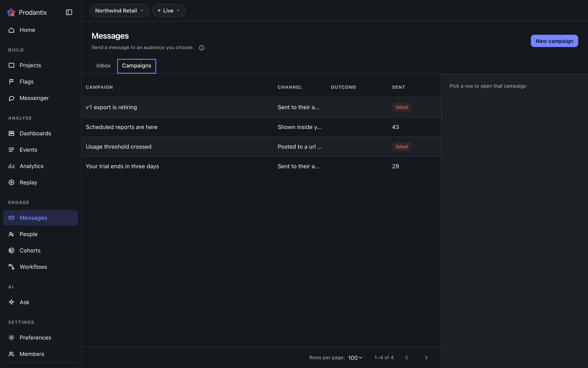The image size is (588, 368).
Task: Click failed badge on Usage threshold row
Action: pos(401,147)
